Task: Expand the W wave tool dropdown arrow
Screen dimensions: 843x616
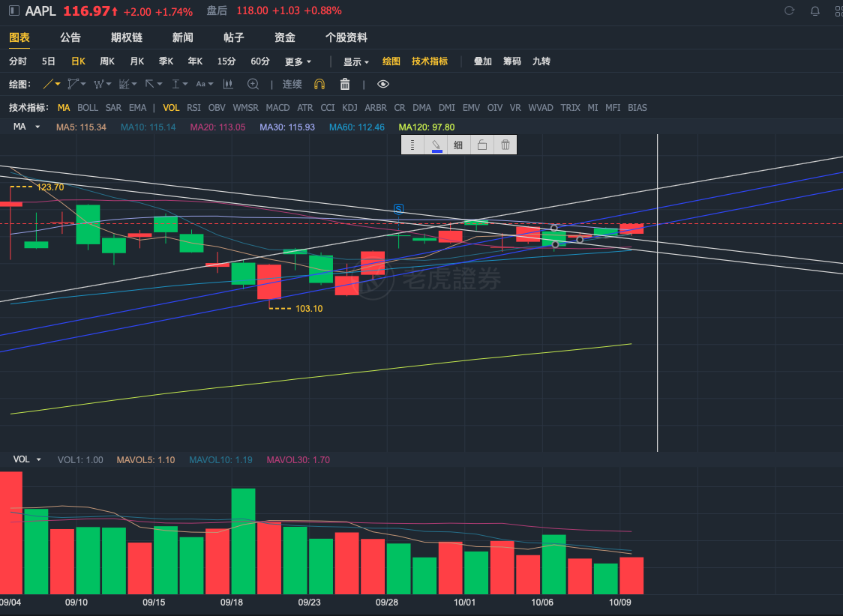Action: point(109,85)
